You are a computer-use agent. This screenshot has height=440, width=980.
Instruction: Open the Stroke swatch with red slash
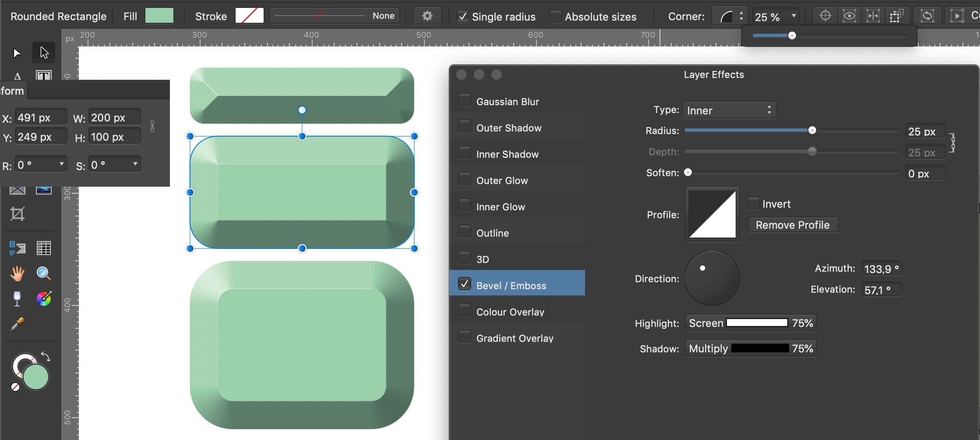point(250,16)
